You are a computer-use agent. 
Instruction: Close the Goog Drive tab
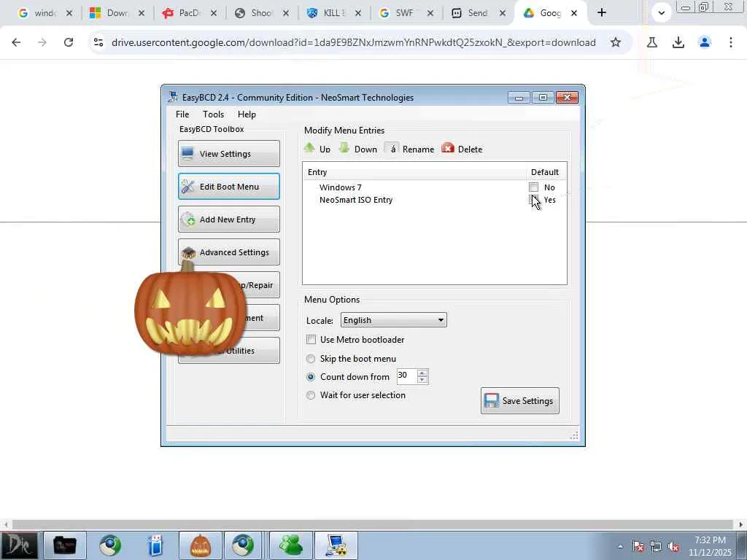coord(574,13)
